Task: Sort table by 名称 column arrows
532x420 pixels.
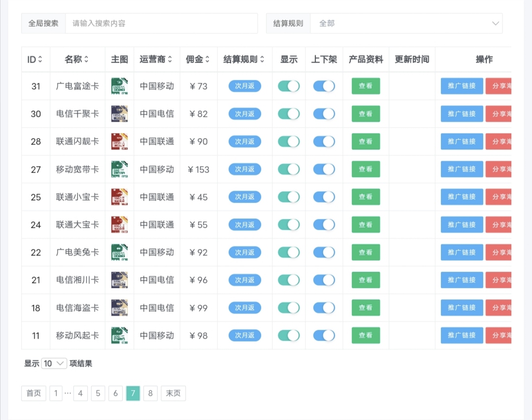Action: coord(86,60)
